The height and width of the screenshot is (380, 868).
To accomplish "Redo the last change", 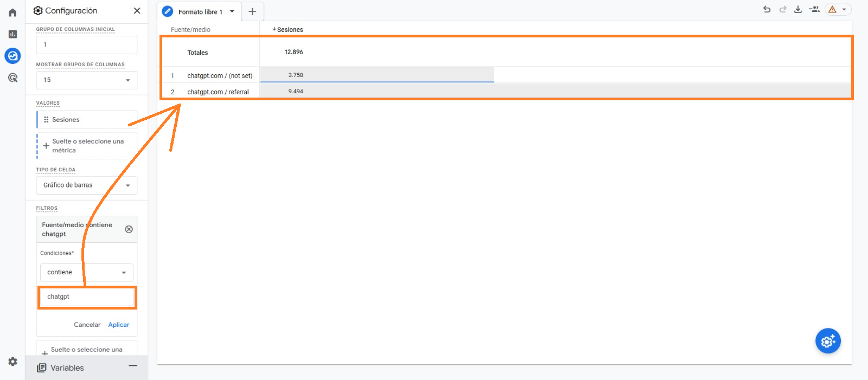I will [x=782, y=9].
